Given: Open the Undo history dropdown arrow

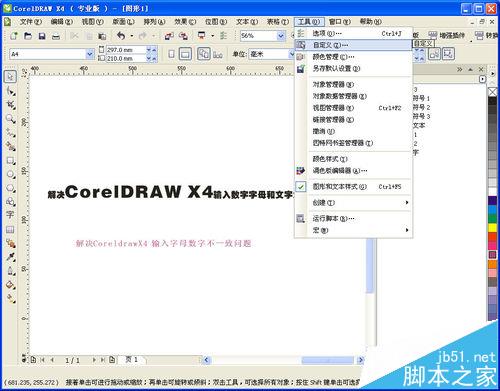Looking at the screenshot, I should (132, 36).
